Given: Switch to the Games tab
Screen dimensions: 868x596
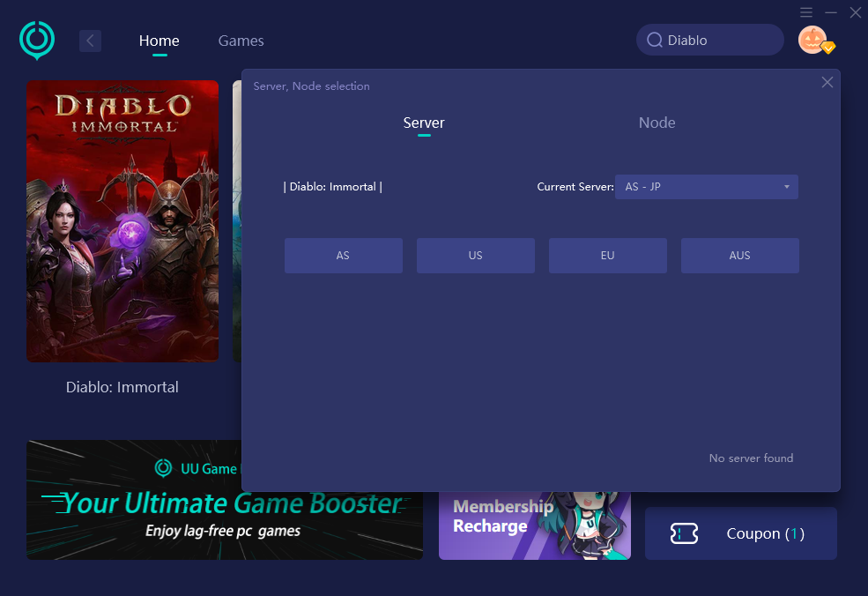Looking at the screenshot, I should point(241,41).
